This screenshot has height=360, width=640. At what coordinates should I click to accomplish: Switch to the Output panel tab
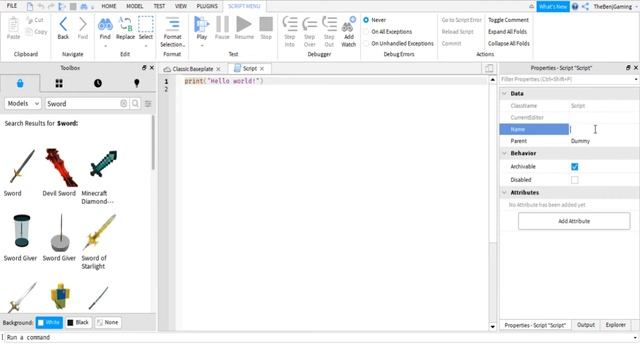pyautogui.click(x=586, y=325)
